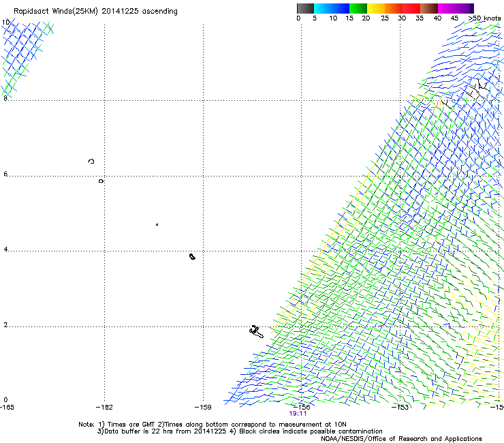The image size is (504, 443).
Task: Click the latitude 2 axis label
Action: [x=5, y=324]
